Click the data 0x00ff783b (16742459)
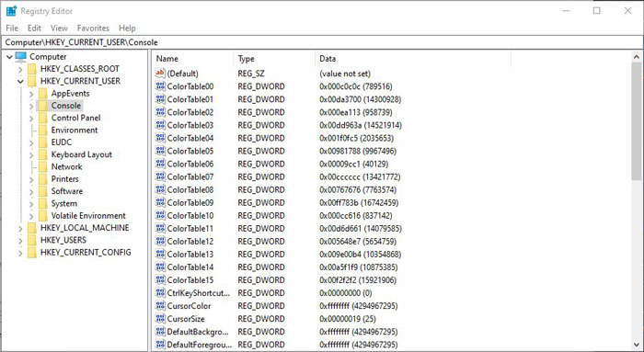Image resolution: width=644 pixels, height=352 pixels. pos(359,203)
